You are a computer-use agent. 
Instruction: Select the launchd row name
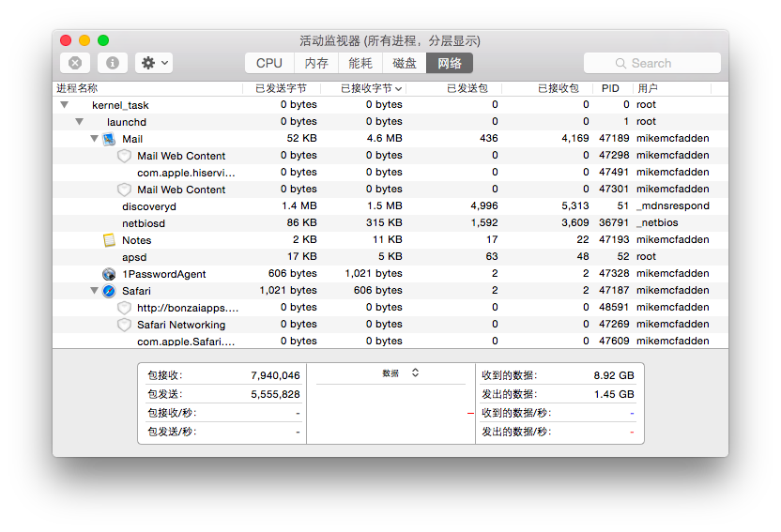(127, 122)
